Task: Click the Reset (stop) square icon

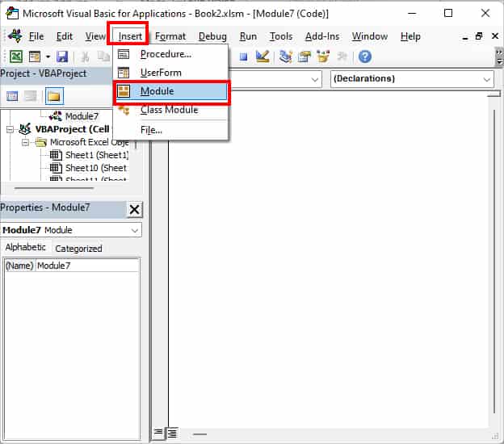Action: [x=244, y=57]
